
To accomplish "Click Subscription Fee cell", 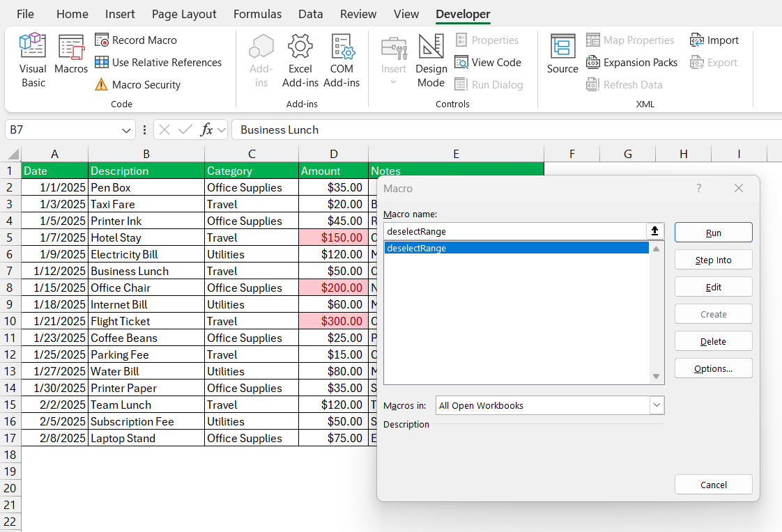I will 146,421.
